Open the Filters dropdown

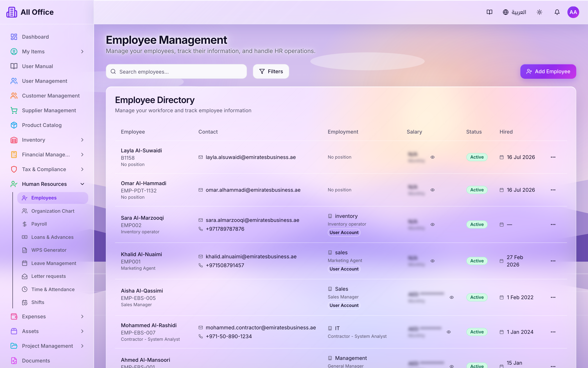[271, 72]
